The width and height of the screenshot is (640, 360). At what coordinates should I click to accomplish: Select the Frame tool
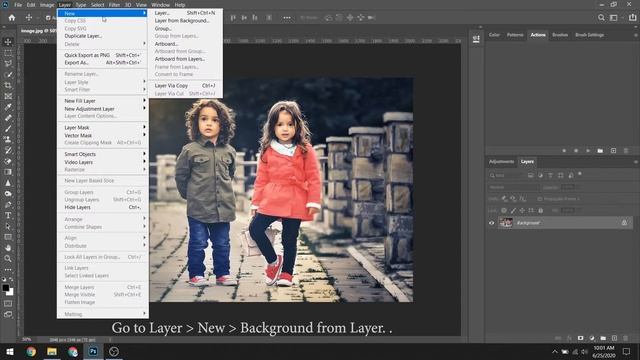pos(8,96)
